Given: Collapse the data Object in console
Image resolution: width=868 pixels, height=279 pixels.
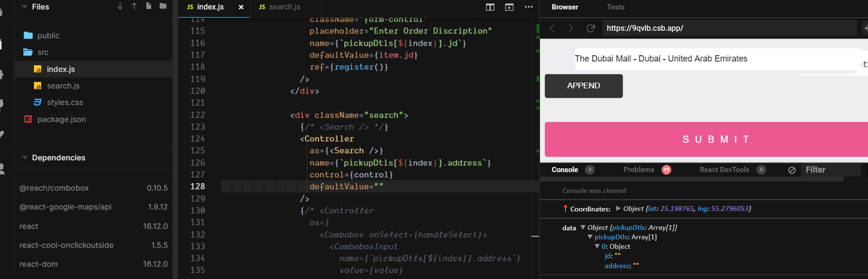Looking at the screenshot, I should point(583,227).
